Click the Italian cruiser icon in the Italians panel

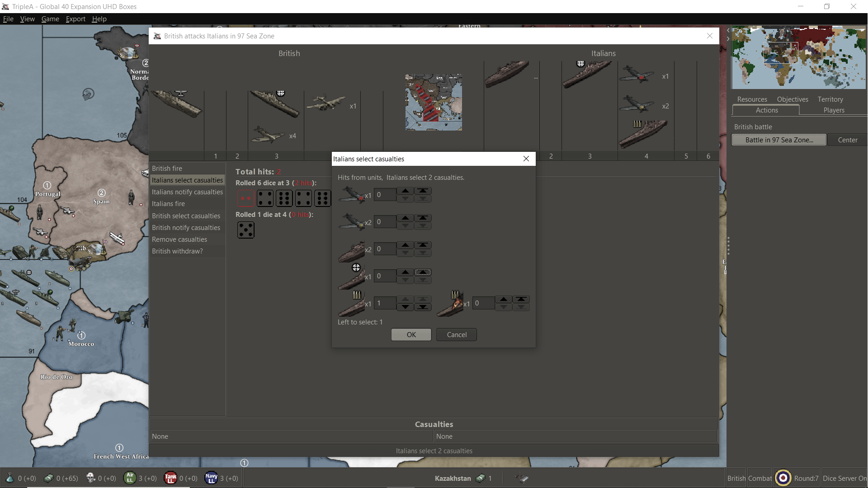pyautogui.click(x=507, y=74)
